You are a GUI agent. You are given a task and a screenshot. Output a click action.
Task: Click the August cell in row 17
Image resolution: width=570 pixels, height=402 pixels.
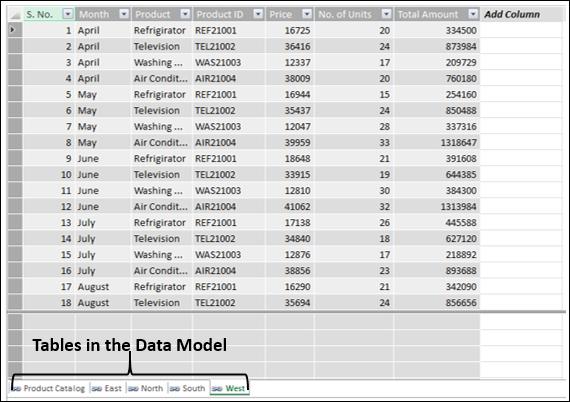103,286
